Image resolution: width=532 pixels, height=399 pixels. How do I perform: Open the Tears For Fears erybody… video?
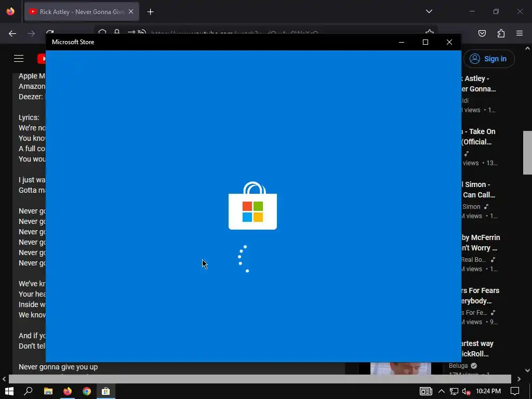click(x=481, y=296)
